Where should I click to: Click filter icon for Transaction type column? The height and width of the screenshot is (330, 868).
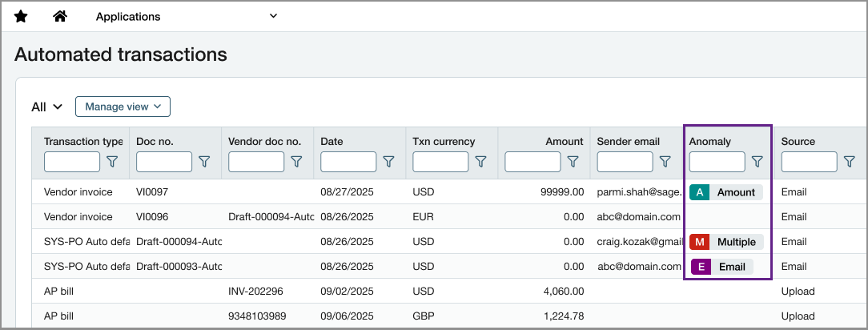tap(112, 162)
